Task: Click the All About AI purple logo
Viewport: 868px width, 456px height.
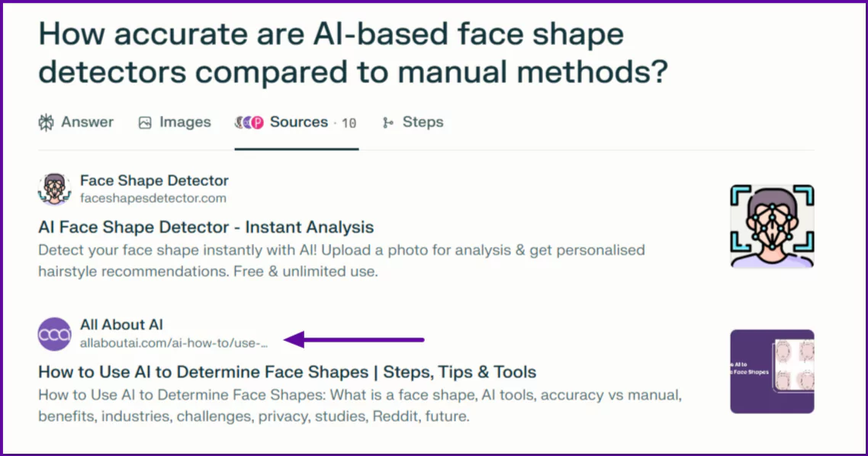Action: (54, 334)
